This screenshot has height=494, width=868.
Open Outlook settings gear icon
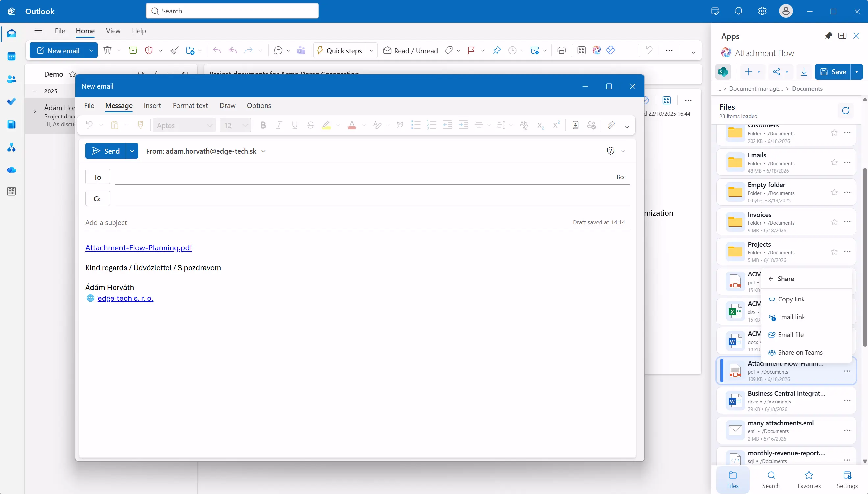click(x=762, y=11)
